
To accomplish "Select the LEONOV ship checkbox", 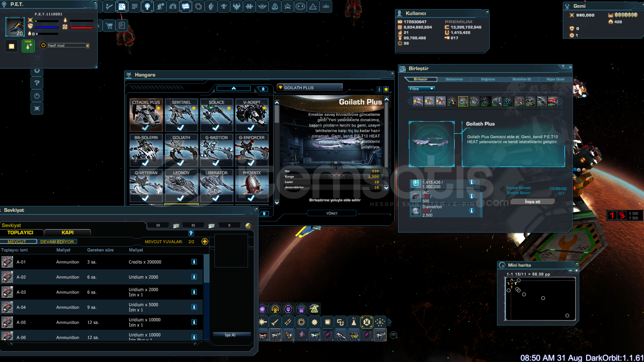I will coord(181,198).
